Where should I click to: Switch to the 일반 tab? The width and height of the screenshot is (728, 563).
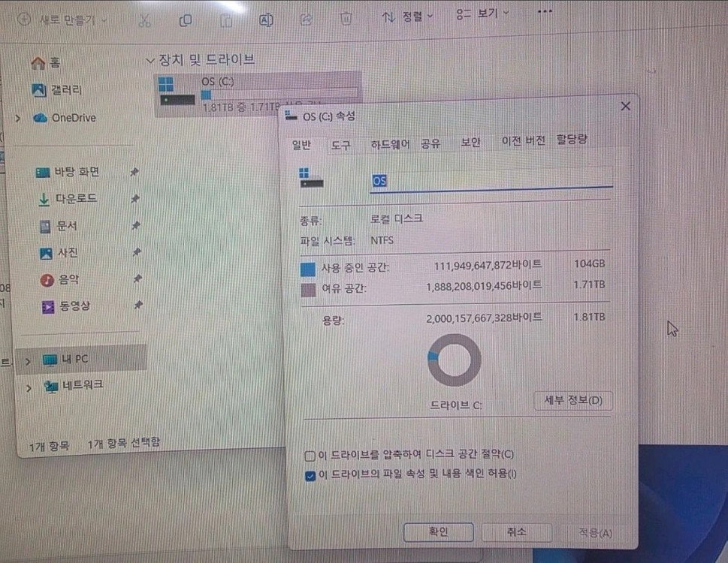coord(301,145)
